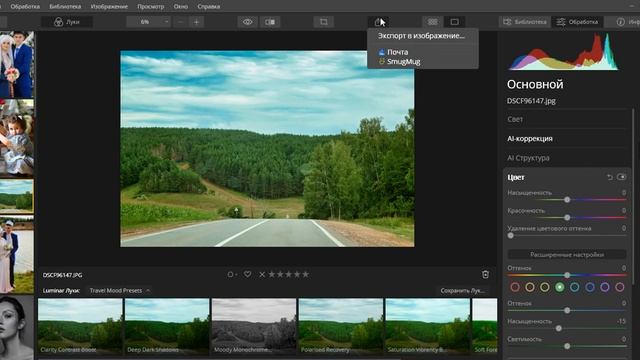
Task: Click the Красочность slider handle
Action: (567, 218)
